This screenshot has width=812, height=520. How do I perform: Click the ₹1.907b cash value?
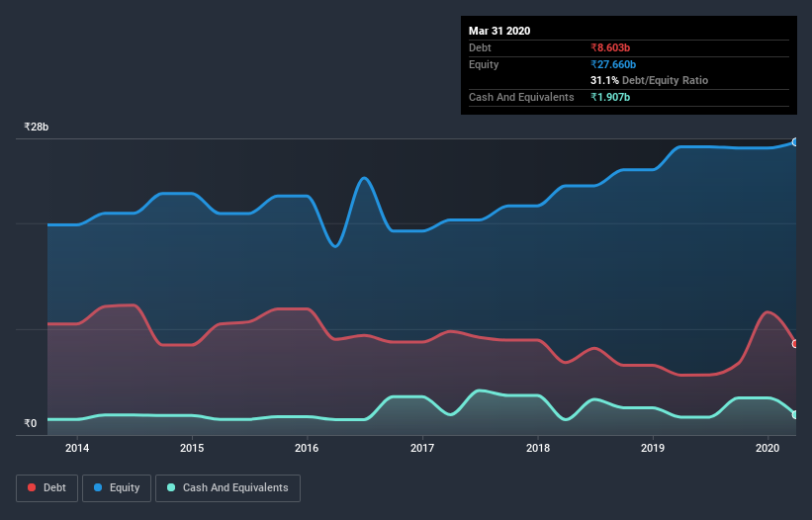pyautogui.click(x=610, y=97)
